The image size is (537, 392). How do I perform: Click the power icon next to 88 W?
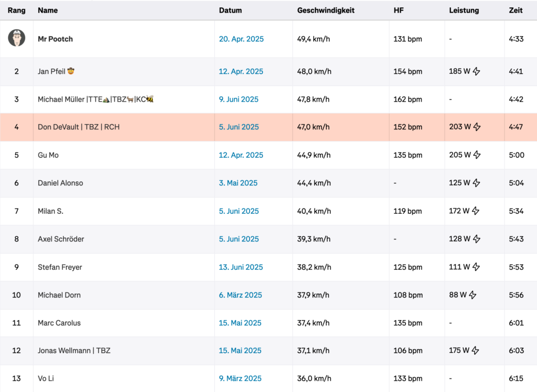point(473,295)
